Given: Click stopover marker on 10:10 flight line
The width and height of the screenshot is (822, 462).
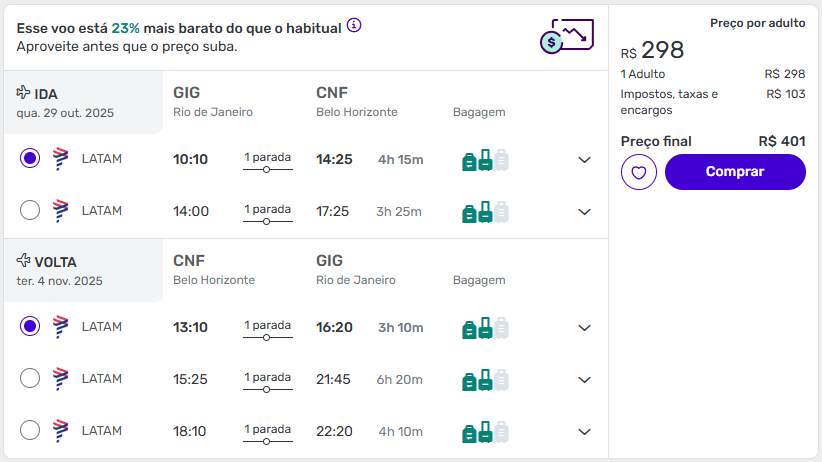Looking at the screenshot, I should [x=267, y=169].
